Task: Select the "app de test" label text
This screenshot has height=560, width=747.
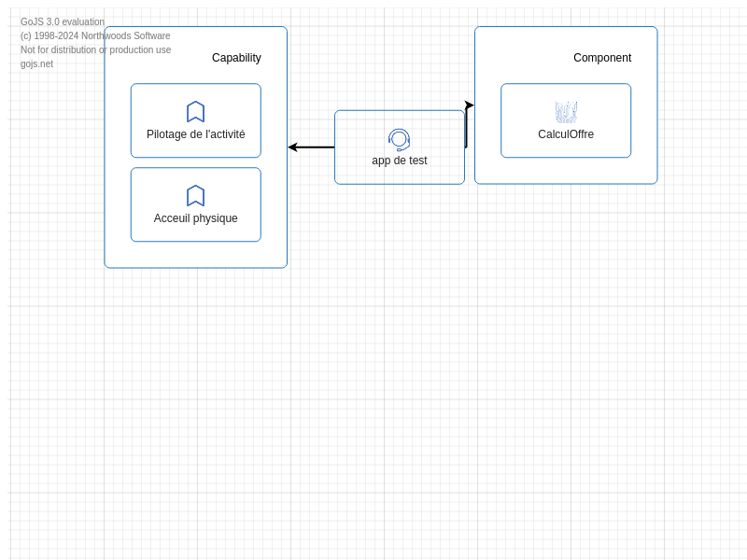Action: click(399, 161)
